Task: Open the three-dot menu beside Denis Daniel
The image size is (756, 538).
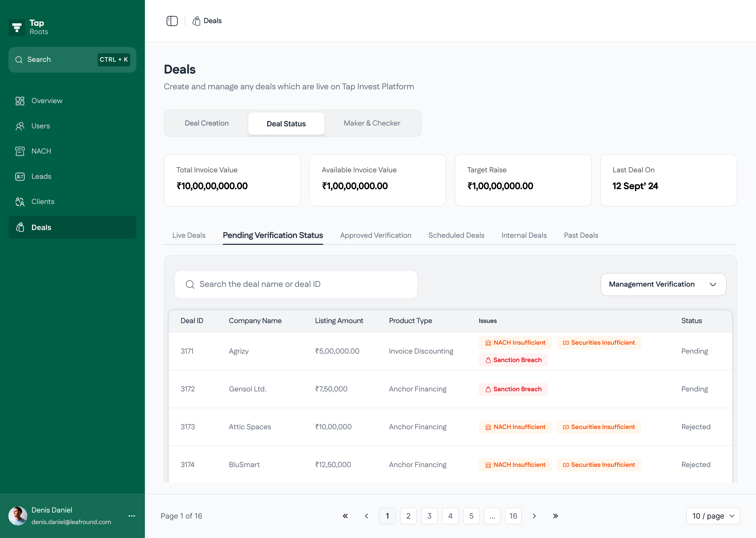Action: point(132,516)
